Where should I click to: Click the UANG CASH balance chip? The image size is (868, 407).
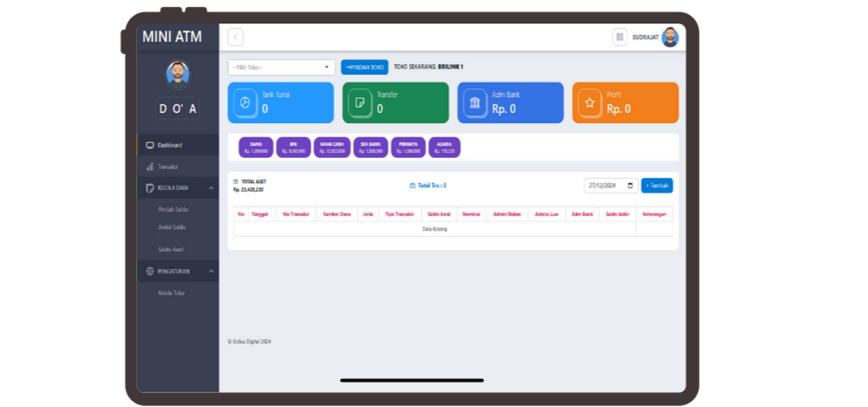point(332,148)
